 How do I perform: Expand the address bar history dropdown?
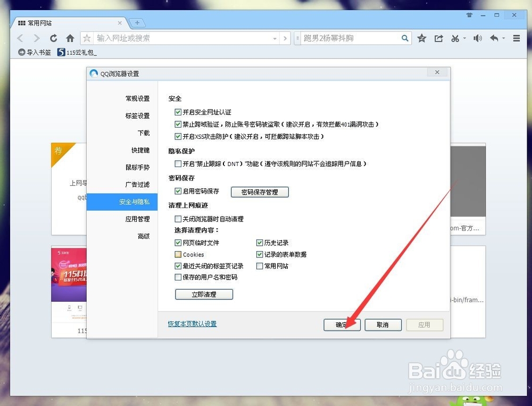coord(275,39)
